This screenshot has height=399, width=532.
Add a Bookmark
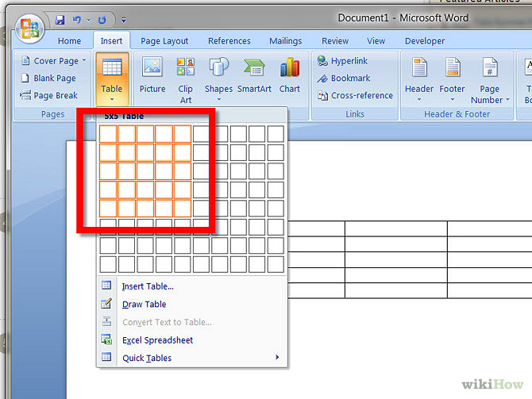click(x=344, y=79)
